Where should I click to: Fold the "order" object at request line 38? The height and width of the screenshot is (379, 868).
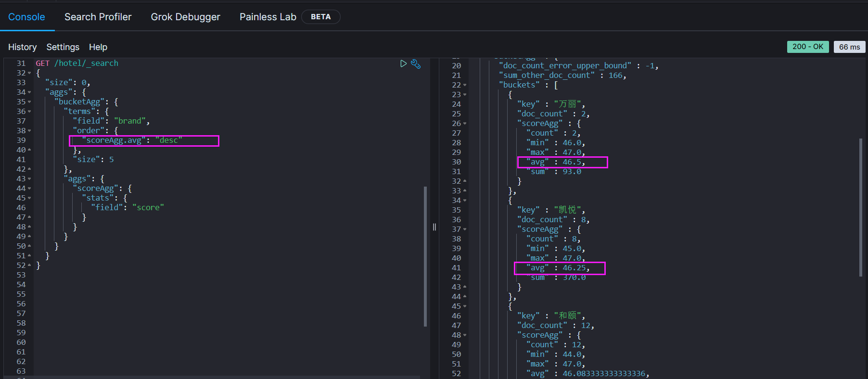coord(29,131)
